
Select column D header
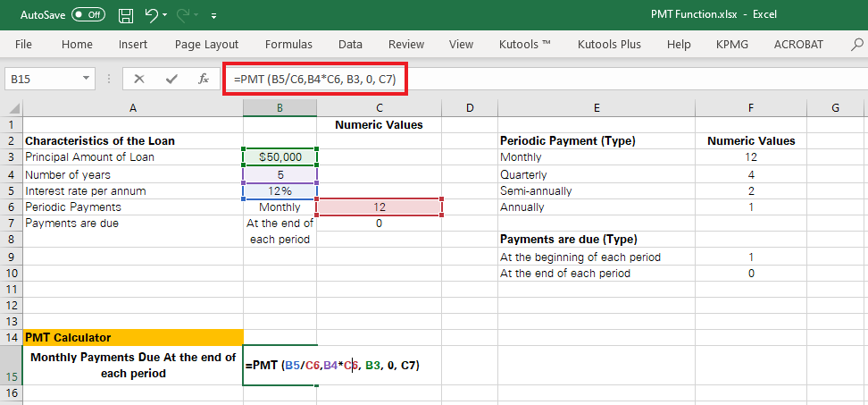[x=470, y=108]
